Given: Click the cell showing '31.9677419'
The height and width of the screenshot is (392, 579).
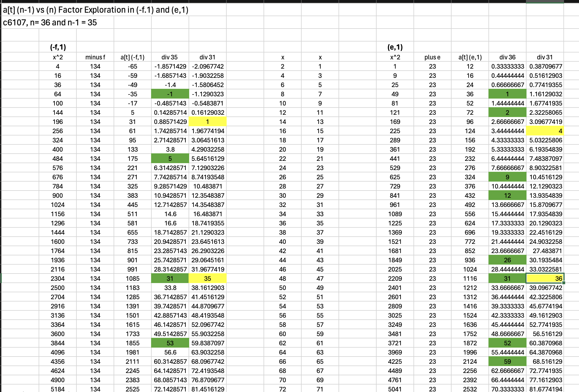Looking at the screenshot, I should [x=208, y=269].
